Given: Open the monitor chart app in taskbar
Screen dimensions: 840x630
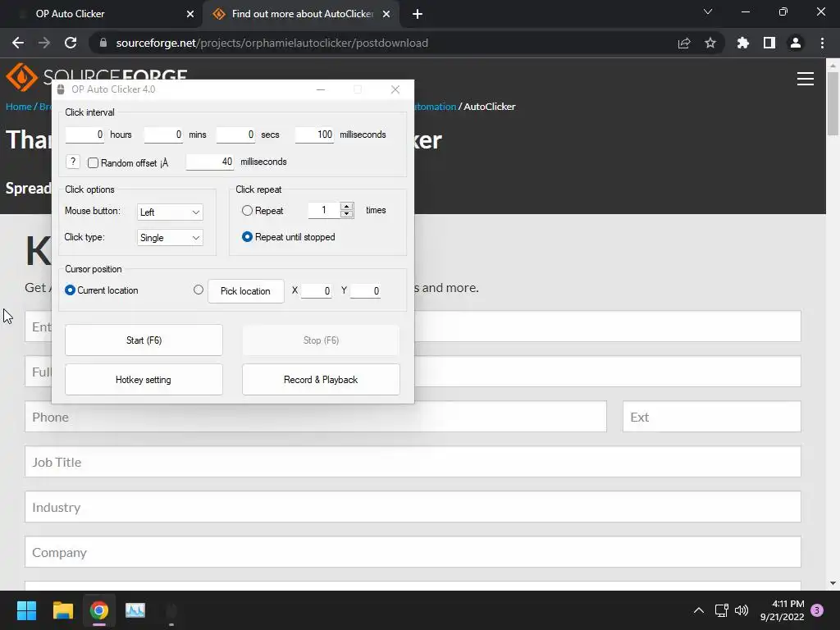Looking at the screenshot, I should click(135, 610).
